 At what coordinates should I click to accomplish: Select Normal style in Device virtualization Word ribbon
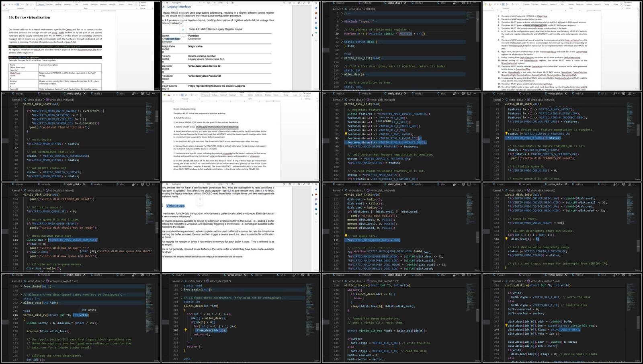(x=41, y=4)
